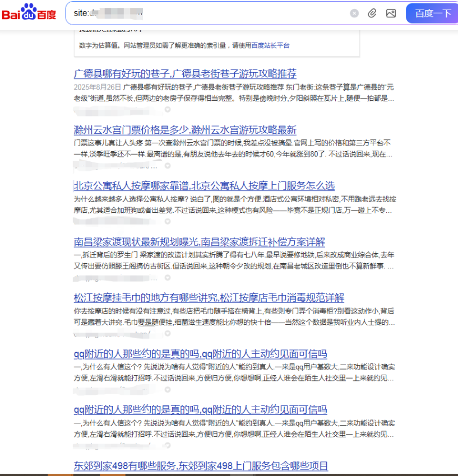Open the 南昌梁家渡现状最新规划 result title
The height and width of the screenshot is (476, 458).
pyautogui.click(x=199, y=242)
